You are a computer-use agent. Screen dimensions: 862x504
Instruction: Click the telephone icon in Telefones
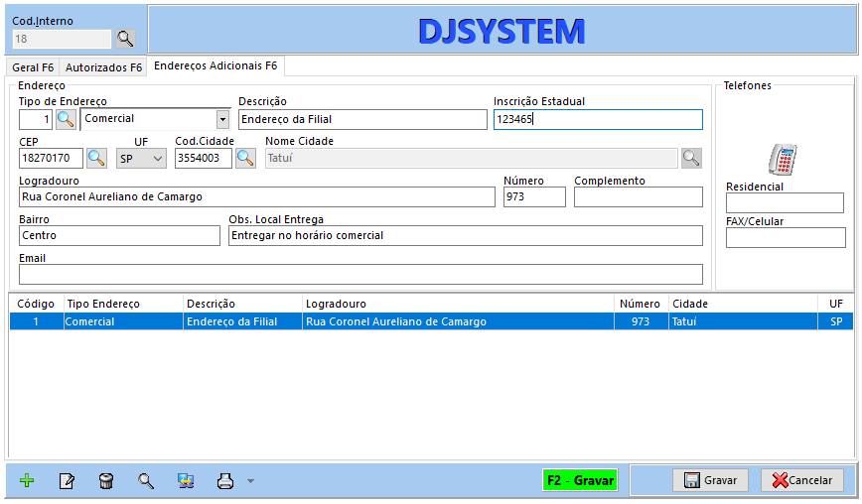[x=783, y=159]
